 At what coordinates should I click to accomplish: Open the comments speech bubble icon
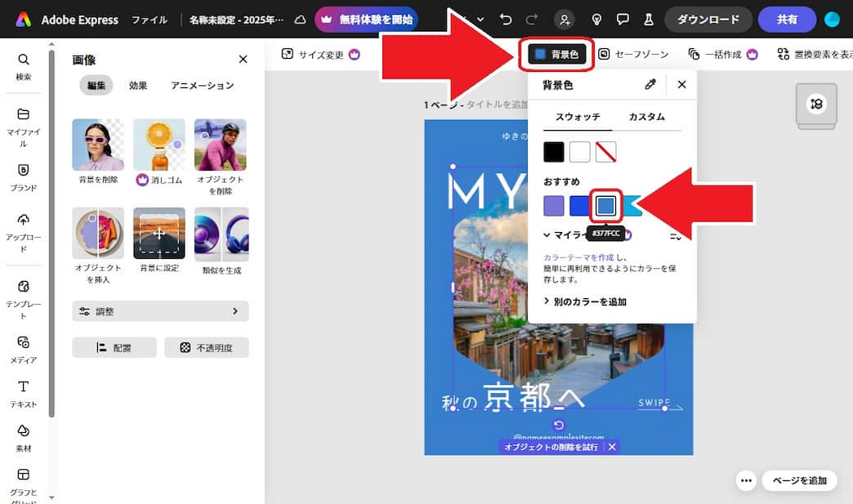623,17
